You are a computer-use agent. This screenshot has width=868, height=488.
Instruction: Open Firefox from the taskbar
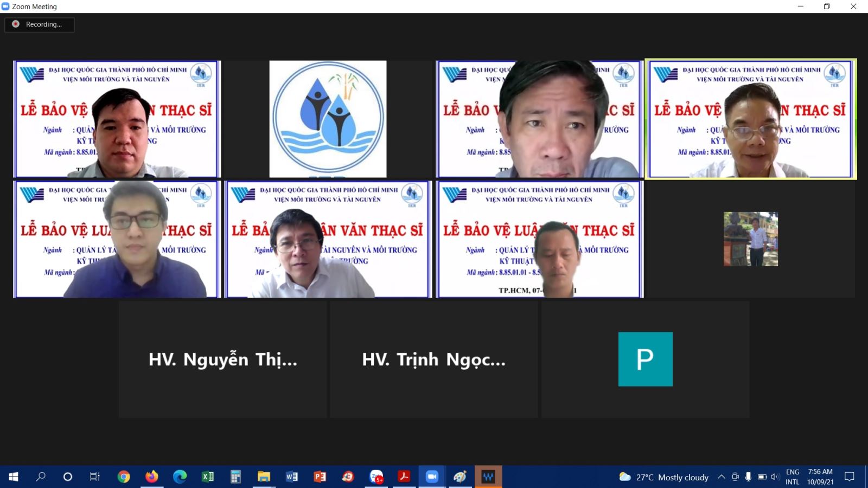152,477
